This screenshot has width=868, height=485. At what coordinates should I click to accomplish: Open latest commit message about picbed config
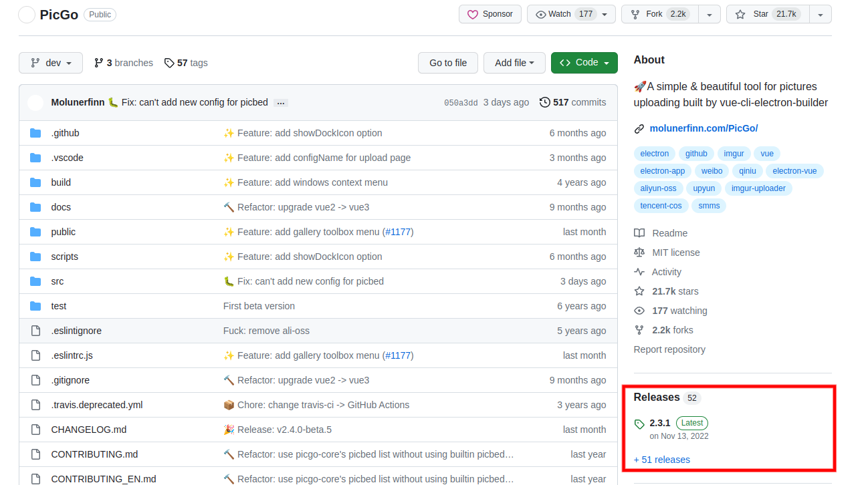[x=195, y=102]
